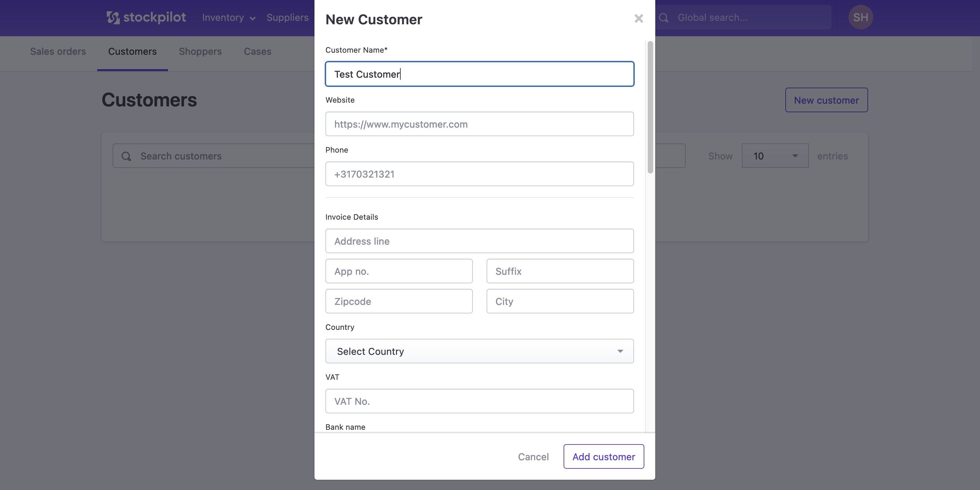Click the App no. field
This screenshot has width=980, height=490.
(399, 271)
